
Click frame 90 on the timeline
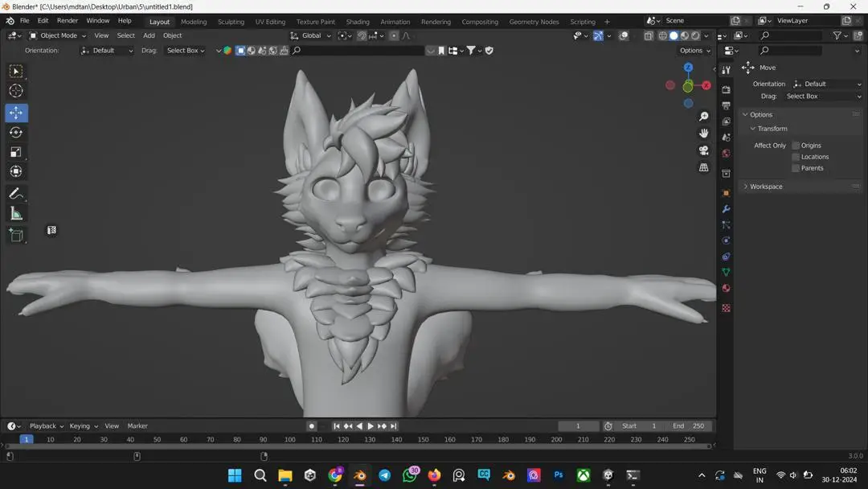(263, 440)
